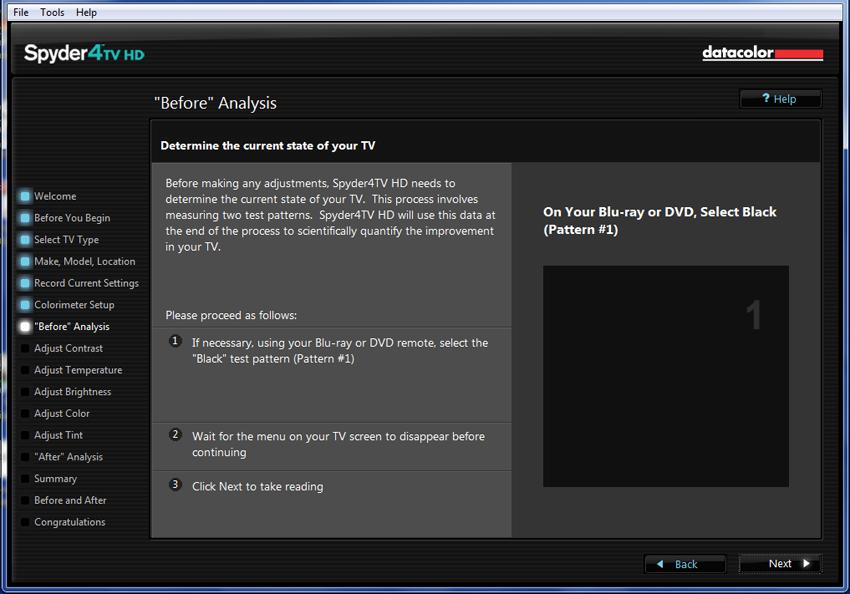
Task: Click the white "Before" Analysis step indicator
Action: point(25,326)
